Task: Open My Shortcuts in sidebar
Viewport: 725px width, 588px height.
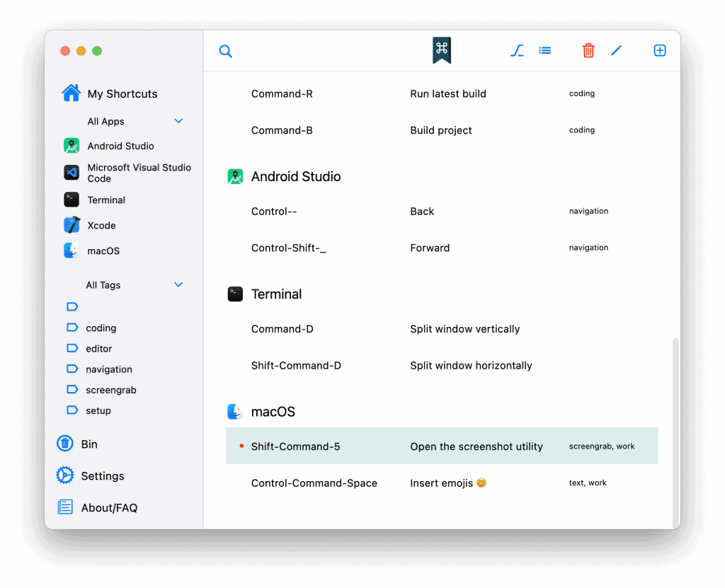Action: tap(122, 94)
